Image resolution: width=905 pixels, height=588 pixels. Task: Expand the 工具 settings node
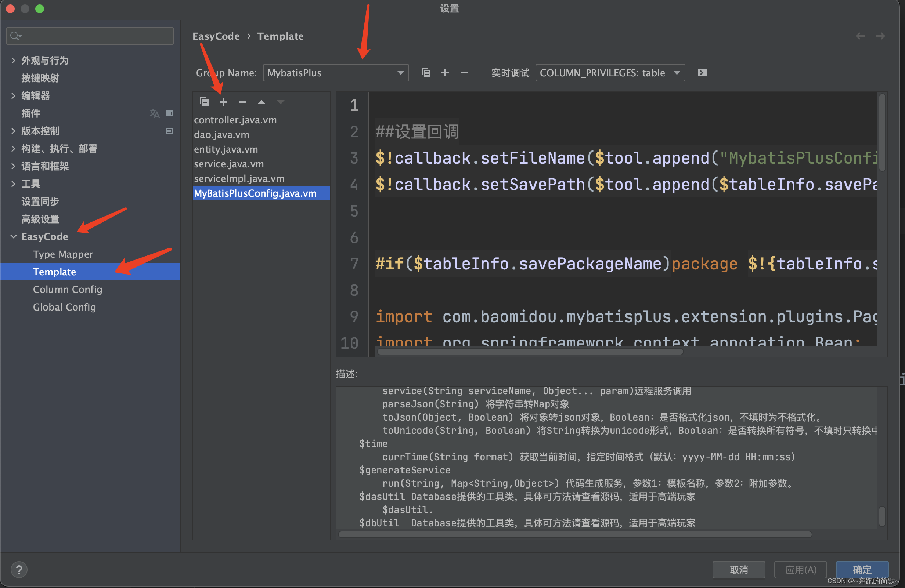13,184
